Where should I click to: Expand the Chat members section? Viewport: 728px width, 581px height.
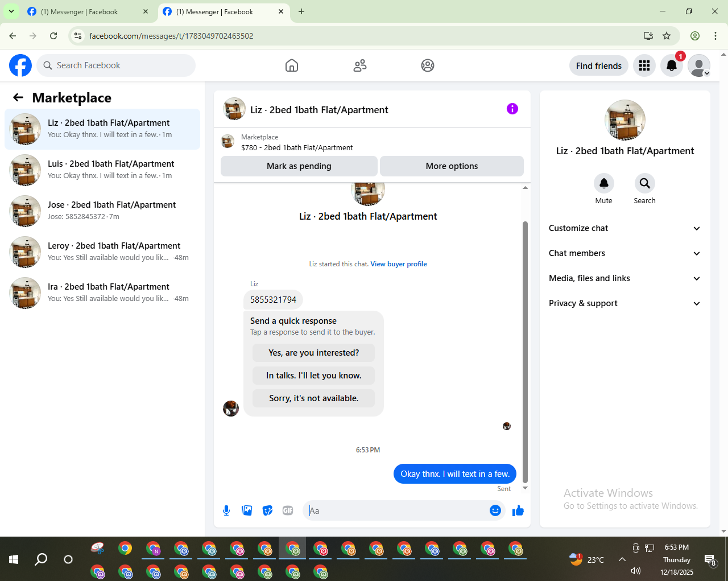[624, 253]
